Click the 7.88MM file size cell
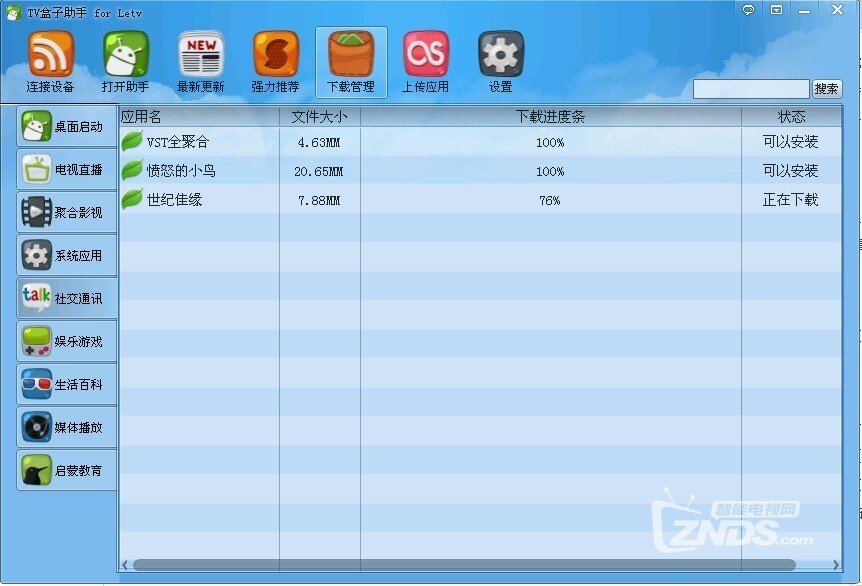 pyautogui.click(x=319, y=201)
